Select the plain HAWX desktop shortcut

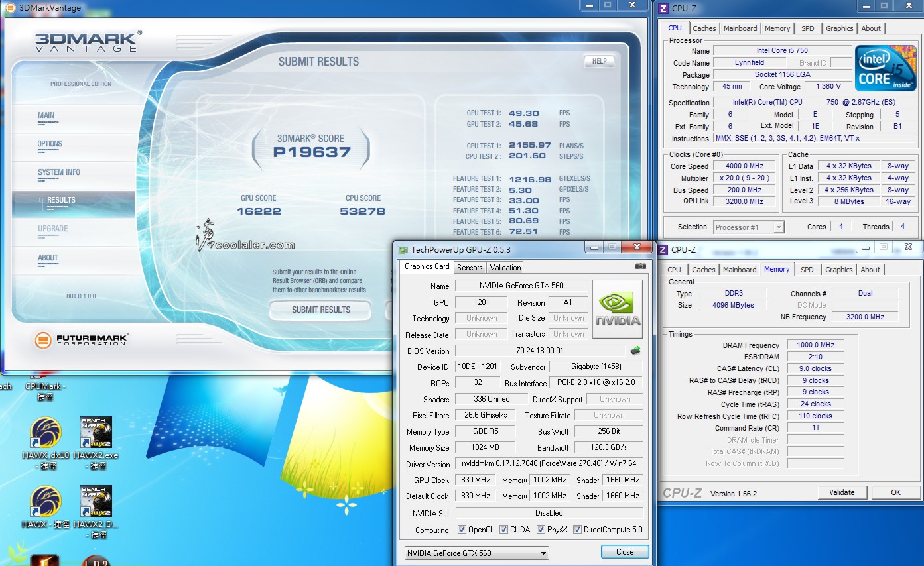click(44, 507)
